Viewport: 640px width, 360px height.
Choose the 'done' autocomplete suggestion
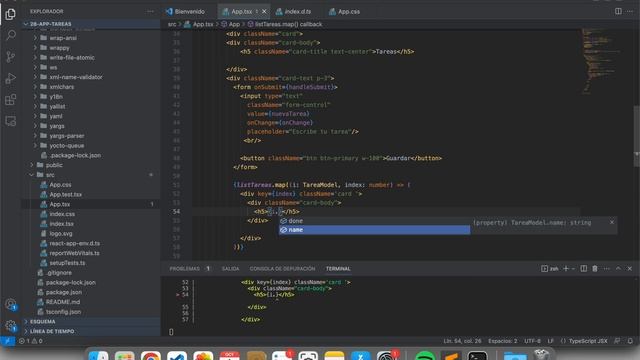[x=374, y=221]
